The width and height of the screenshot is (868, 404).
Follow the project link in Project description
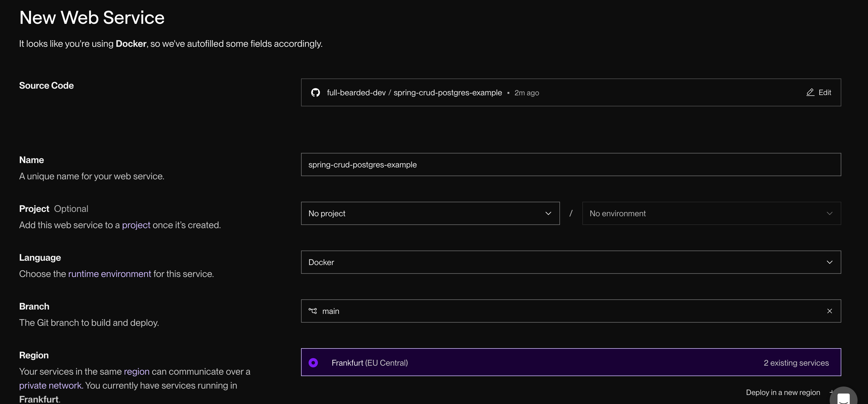pyautogui.click(x=136, y=225)
